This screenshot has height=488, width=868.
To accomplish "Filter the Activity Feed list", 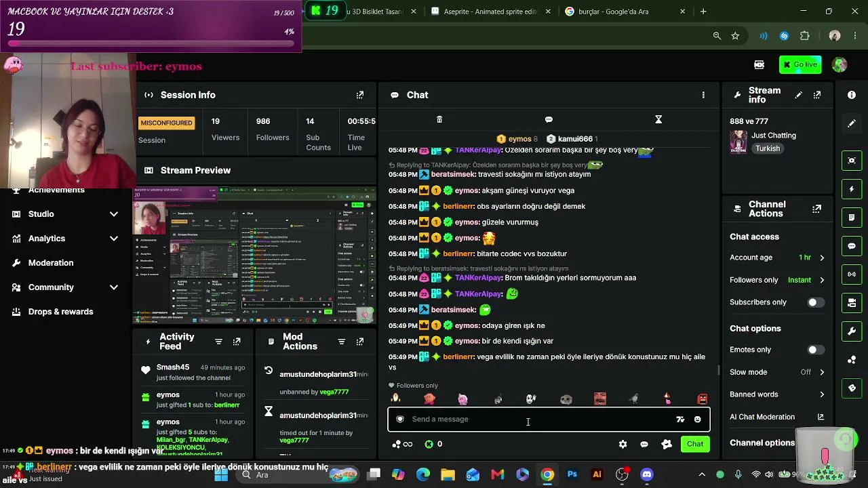I will (x=218, y=342).
